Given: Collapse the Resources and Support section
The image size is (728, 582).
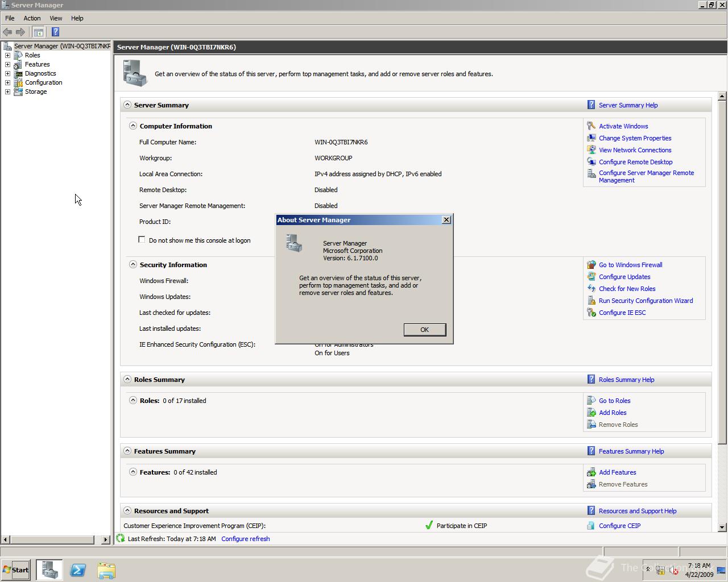Looking at the screenshot, I should 127,511.
